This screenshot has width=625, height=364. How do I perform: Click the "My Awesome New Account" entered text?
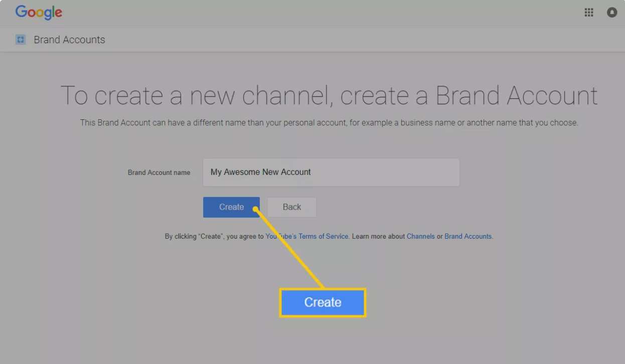[x=260, y=172]
